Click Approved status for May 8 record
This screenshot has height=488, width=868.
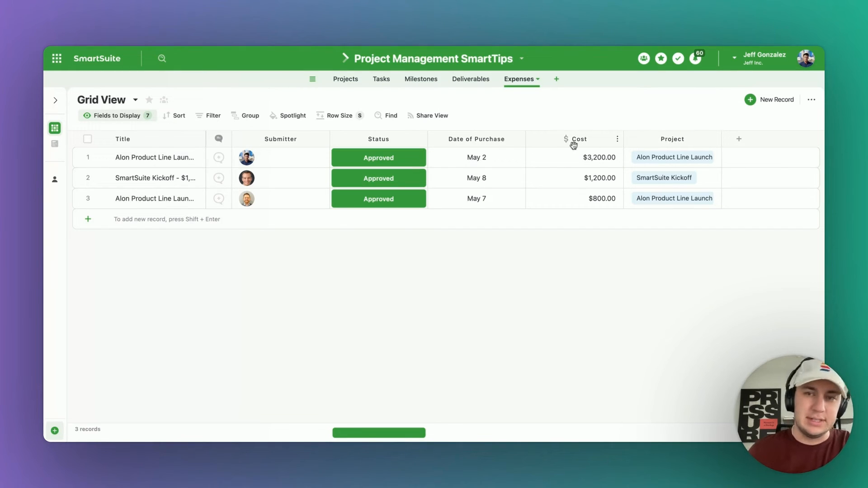coord(379,178)
